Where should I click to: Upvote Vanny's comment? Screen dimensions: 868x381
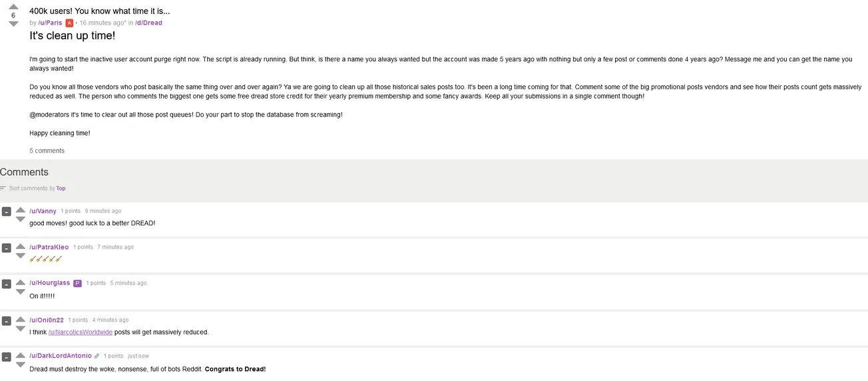[x=21, y=209]
